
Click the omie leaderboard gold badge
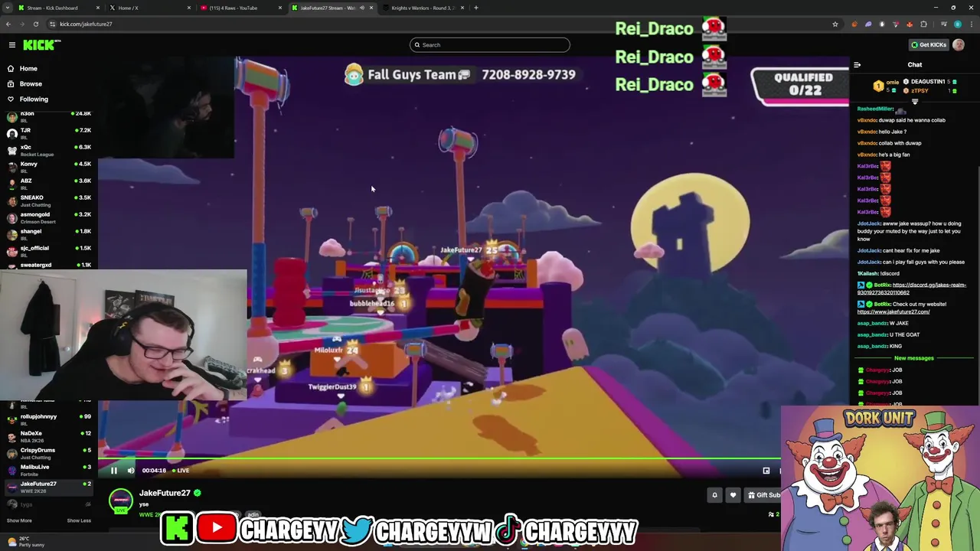878,86
